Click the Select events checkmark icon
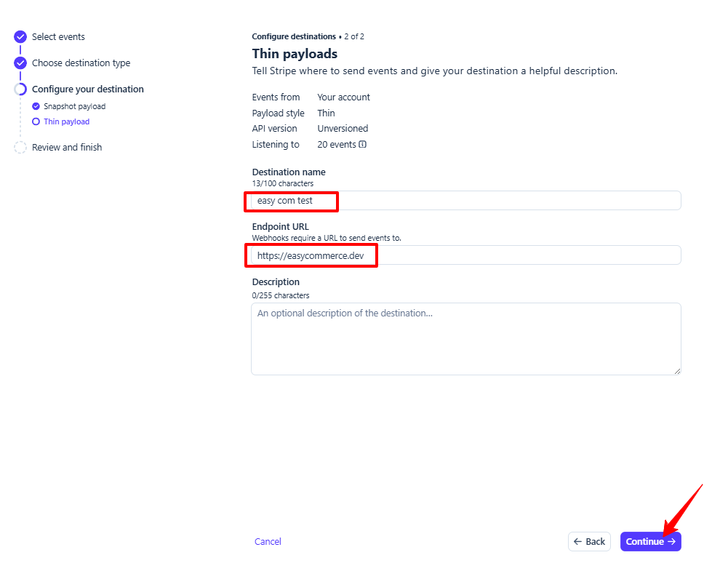The image size is (728, 571). pos(20,37)
